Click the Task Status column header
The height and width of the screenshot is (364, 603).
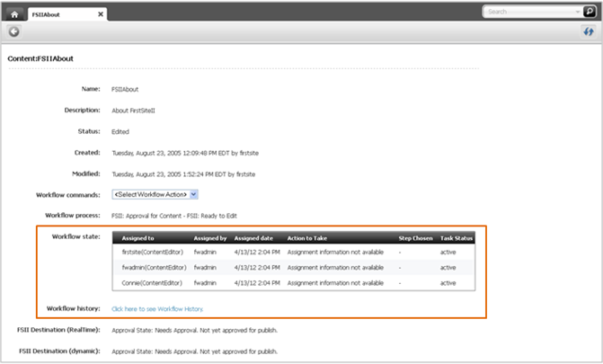[457, 238]
